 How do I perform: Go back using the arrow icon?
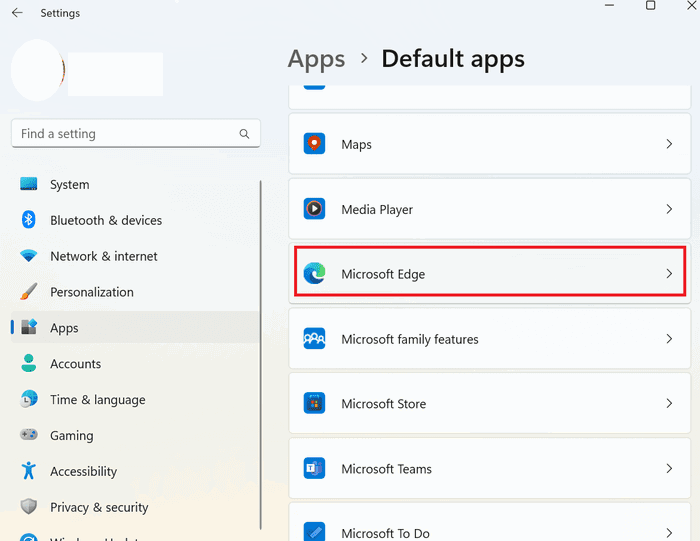click(17, 12)
